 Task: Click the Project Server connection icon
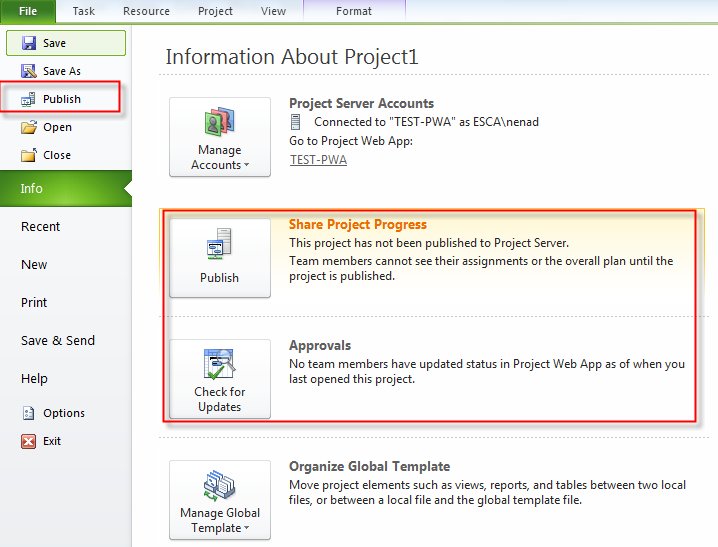pyautogui.click(x=296, y=122)
